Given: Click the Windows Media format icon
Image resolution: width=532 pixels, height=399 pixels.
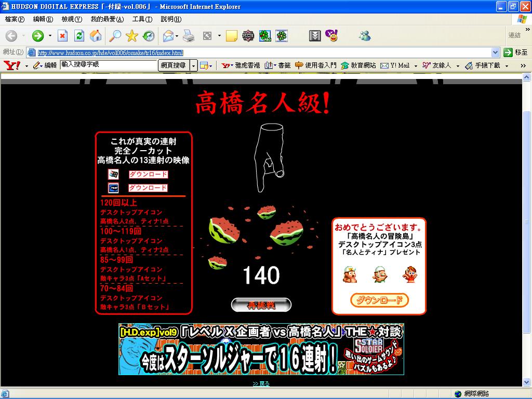Looking at the screenshot, I should (x=113, y=175).
